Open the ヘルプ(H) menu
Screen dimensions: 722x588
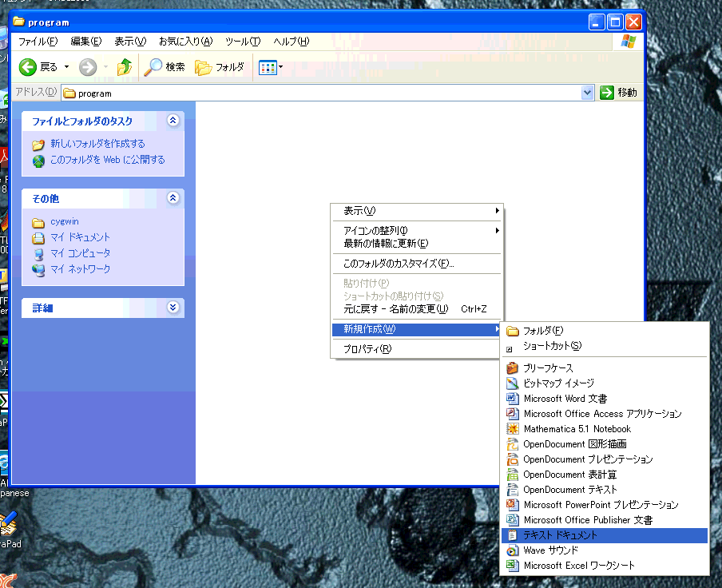[x=291, y=42]
